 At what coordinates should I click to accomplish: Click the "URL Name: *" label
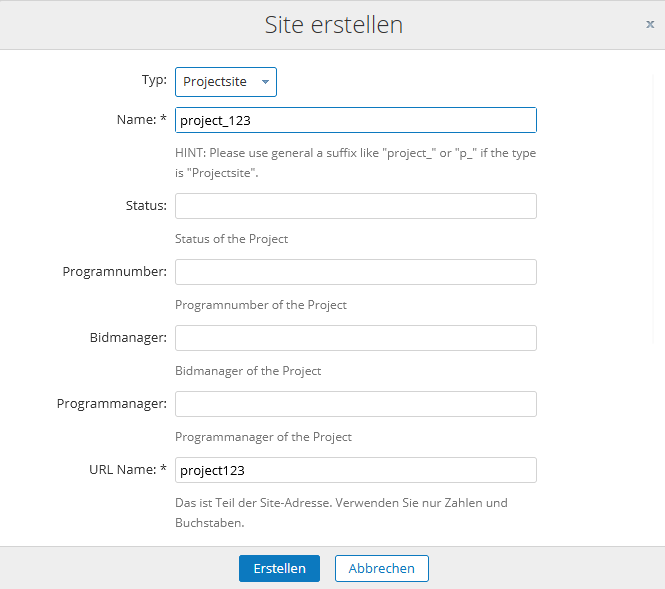[128, 469]
